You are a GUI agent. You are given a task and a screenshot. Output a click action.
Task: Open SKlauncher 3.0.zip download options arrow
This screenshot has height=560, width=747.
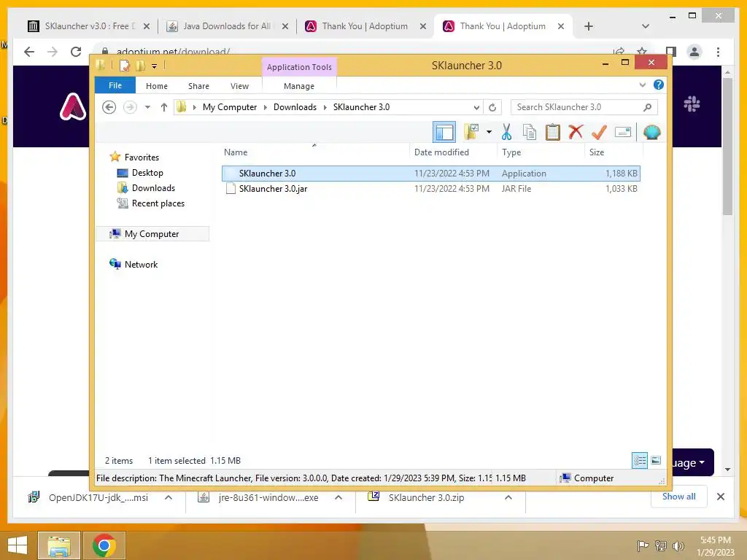pyautogui.click(x=508, y=497)
